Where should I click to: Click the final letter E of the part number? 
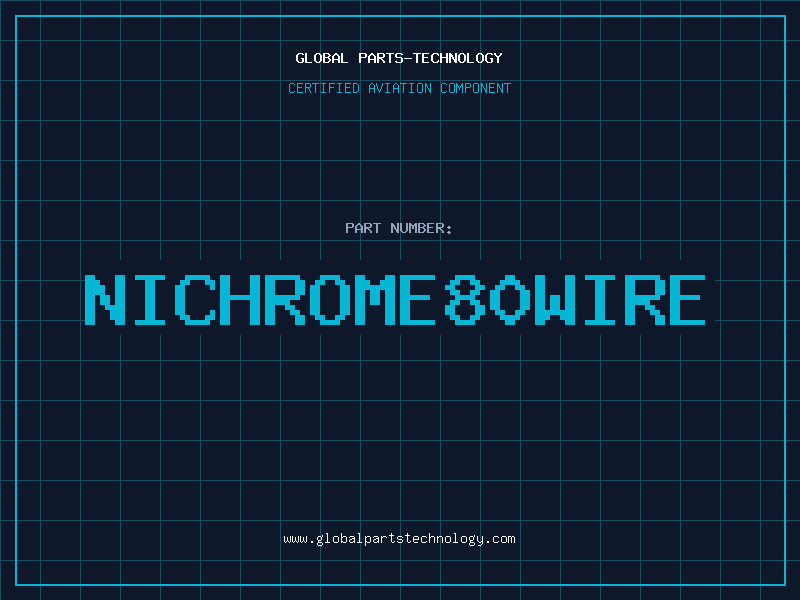[x=685, y=300]
